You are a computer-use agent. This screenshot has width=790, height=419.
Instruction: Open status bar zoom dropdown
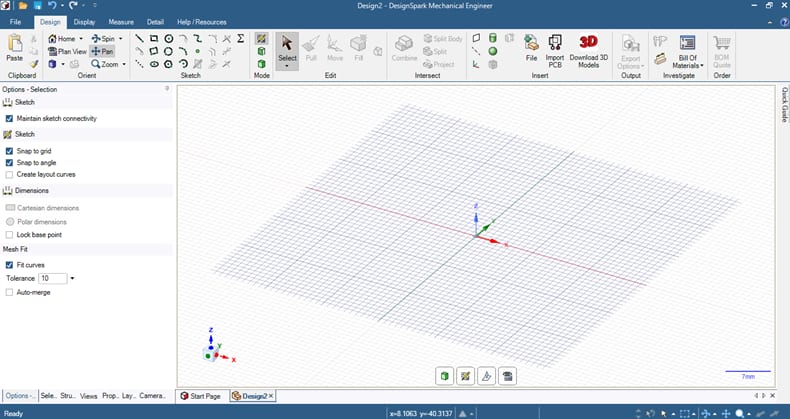[749, 414]
